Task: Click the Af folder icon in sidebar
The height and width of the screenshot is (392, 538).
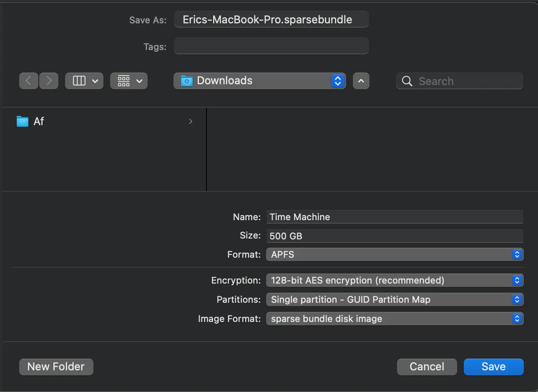Action: point(22,121)
